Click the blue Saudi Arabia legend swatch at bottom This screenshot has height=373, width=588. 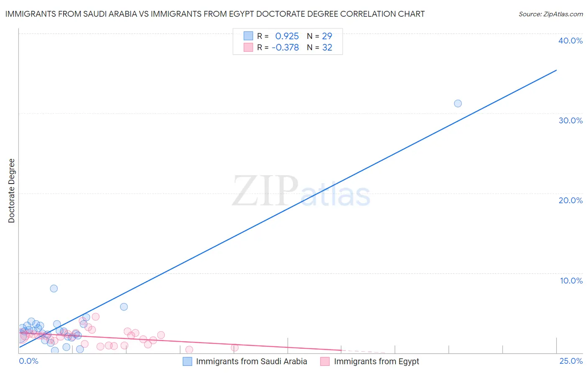click(x=187, y=361)
